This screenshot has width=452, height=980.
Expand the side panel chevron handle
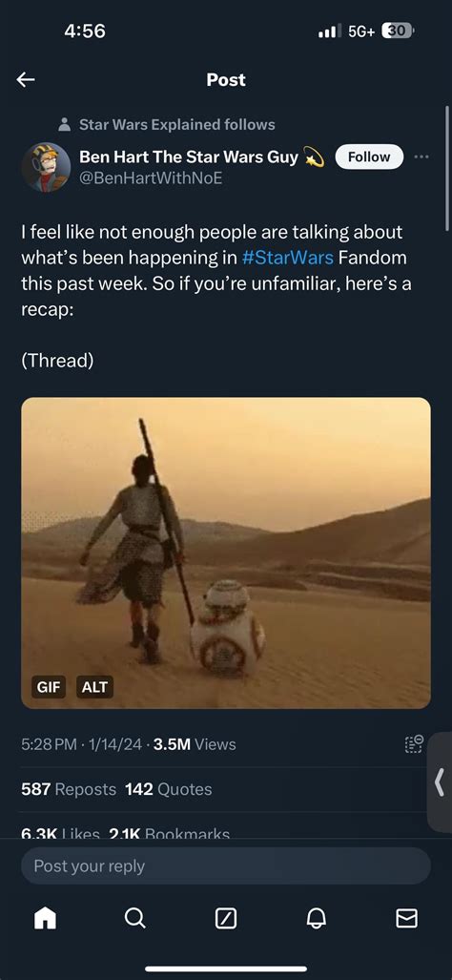(440, 782)
